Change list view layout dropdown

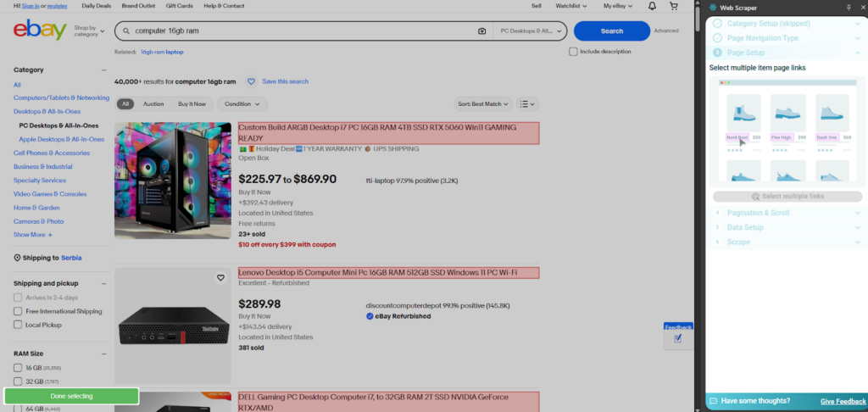pos(527,104)
